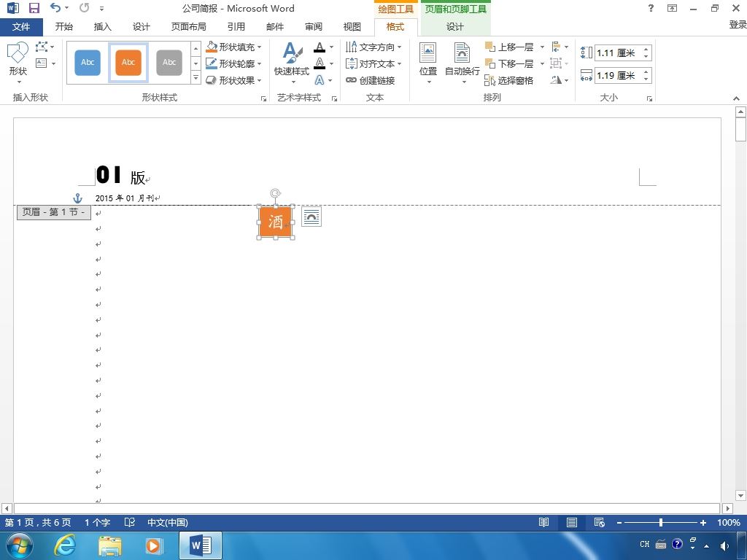The height and width of the screenshot is (560, 747).
Task: Click the language 中文(中国) indicator
Action: pyautogui.click(x=167, y=522)
